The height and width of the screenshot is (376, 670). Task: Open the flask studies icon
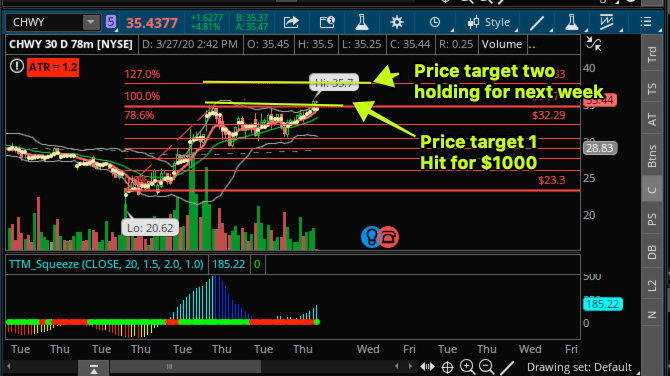click(361, 22)
